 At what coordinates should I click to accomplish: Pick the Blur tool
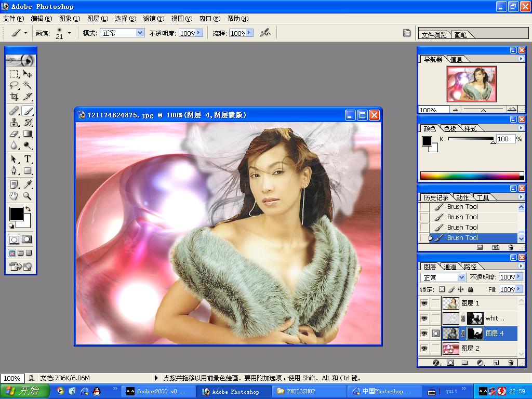coord(14,145)
